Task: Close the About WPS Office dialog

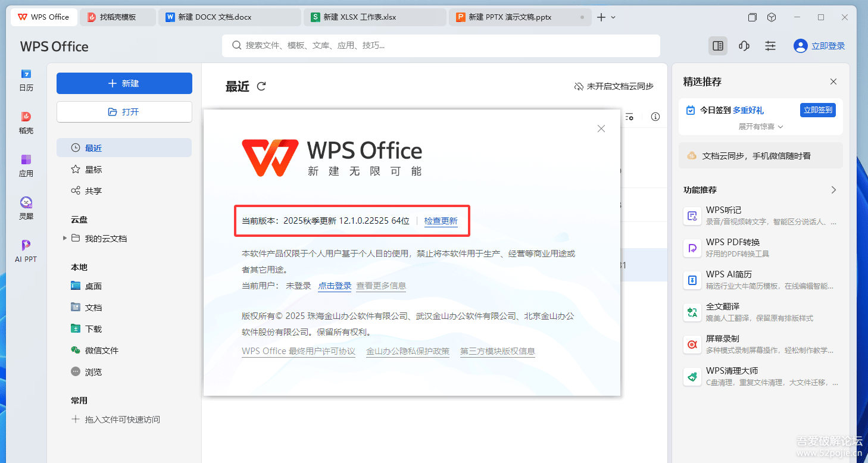Action: click(601, 129)
